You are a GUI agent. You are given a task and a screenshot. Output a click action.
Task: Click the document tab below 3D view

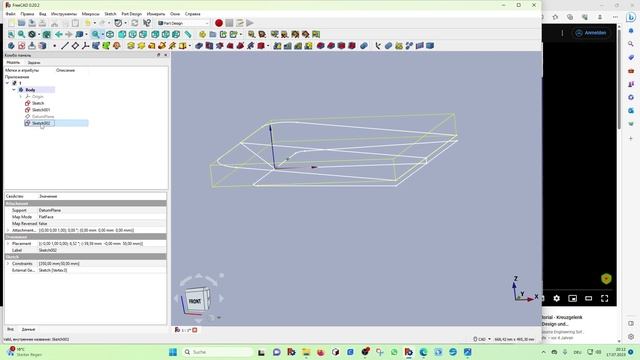[x=186, y=330]
